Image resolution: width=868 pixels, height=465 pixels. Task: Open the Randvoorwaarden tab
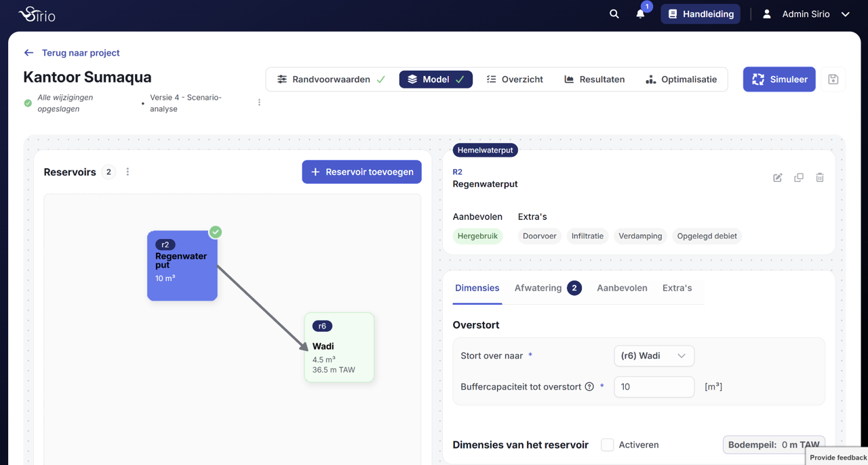tap(332, 79)
